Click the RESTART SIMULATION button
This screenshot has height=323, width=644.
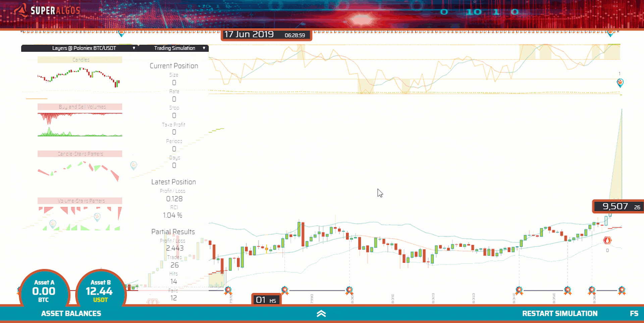coord(560,313)
